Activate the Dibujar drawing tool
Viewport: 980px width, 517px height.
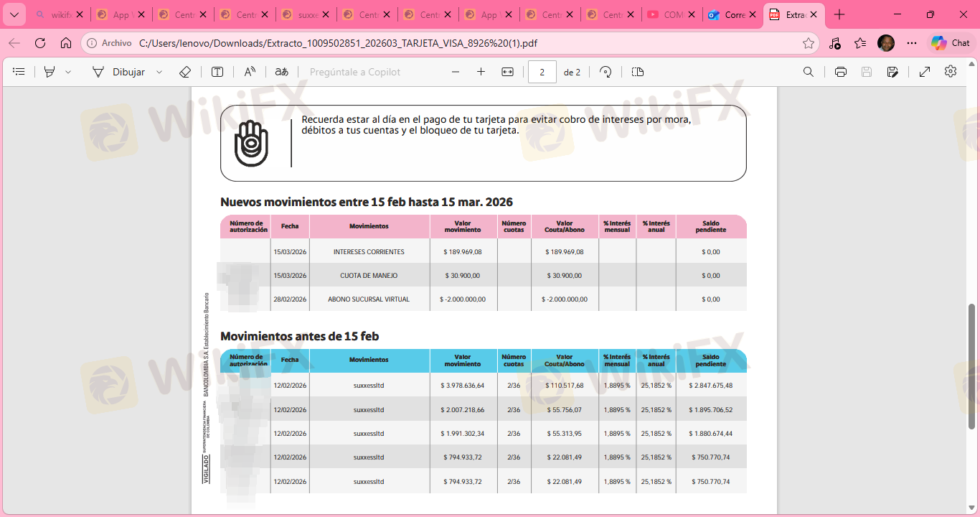tap(118, 72)
